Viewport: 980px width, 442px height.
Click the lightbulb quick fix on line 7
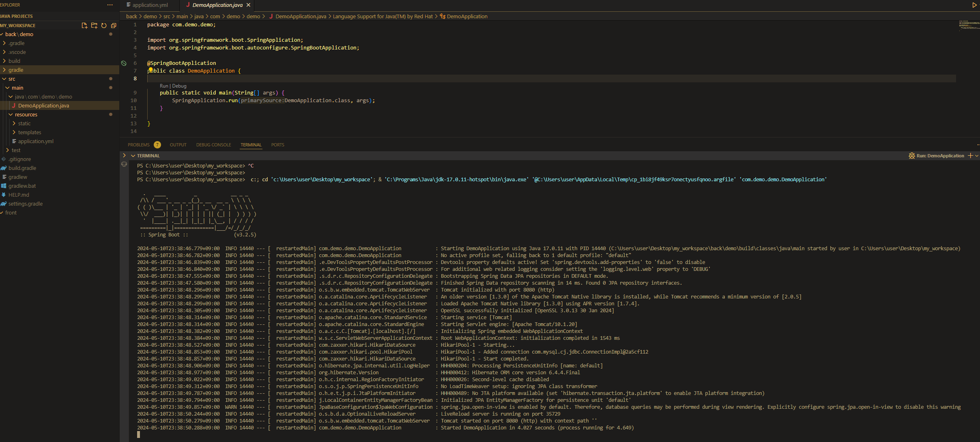click(150, 70)
